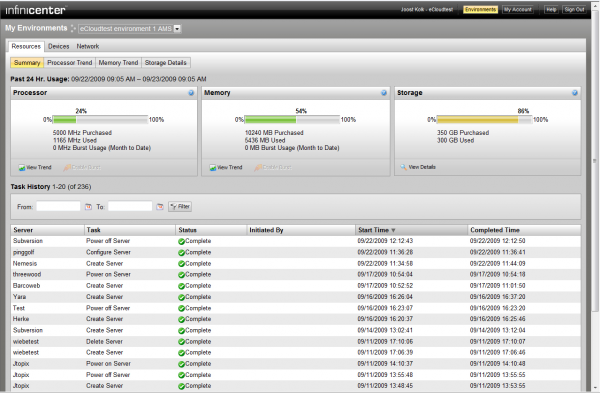Click the Memory panel help icon
Viewport: 600px width, 393px height.
tap(384, 93)
